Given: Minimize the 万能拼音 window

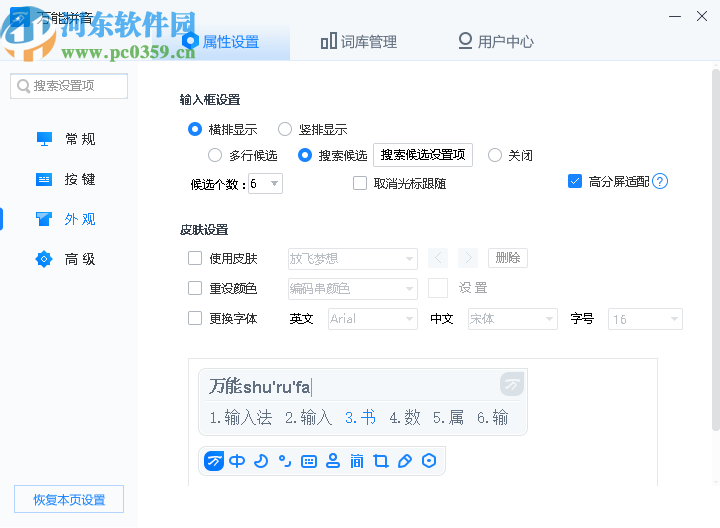Looking at the screenshot, I should (x=675, y=17).
